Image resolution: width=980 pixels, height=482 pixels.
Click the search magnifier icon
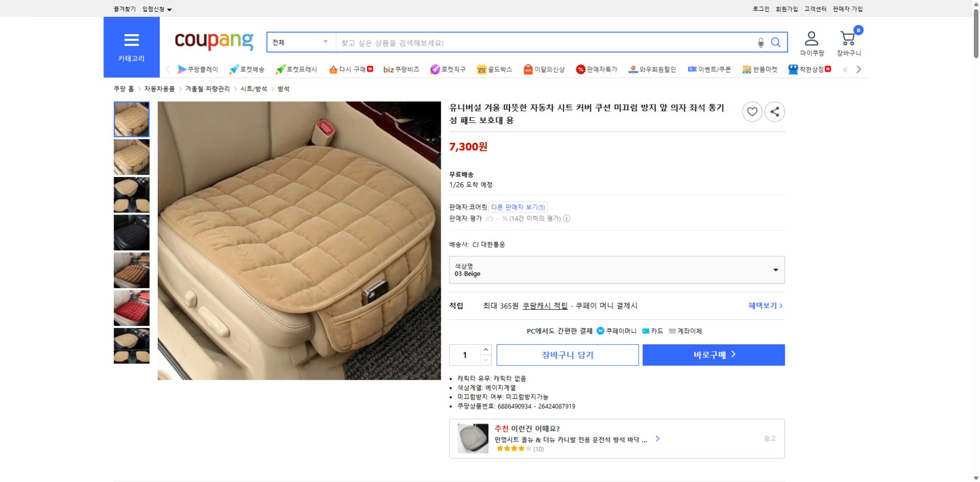pos(776,42)
